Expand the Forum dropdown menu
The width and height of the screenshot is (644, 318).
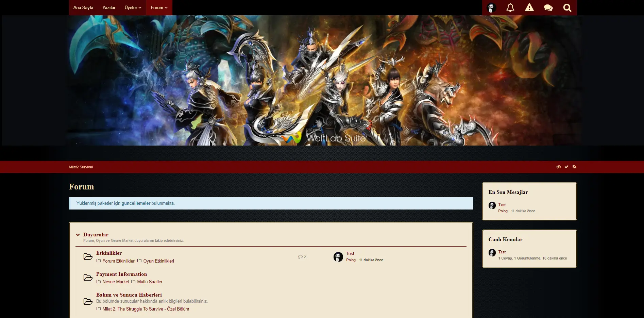click(x=159, y=7)
